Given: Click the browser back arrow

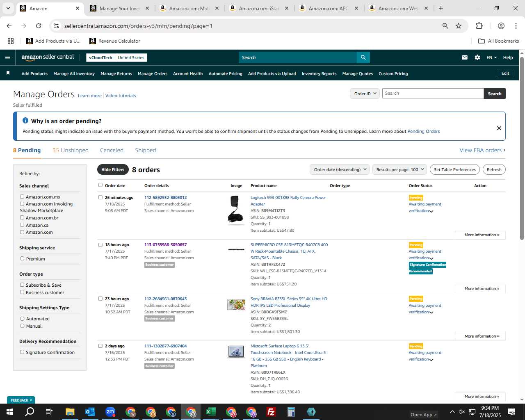Looking at the screenshot, I should pos(9,26).
